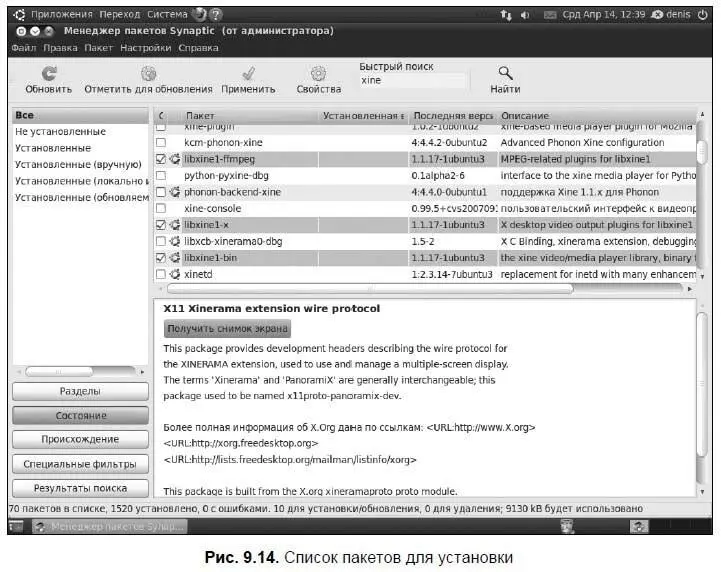This screenshot has height=572, width=721.
Task: Click the Быстрый поиск input field
Action: click(x=412, y=80)
